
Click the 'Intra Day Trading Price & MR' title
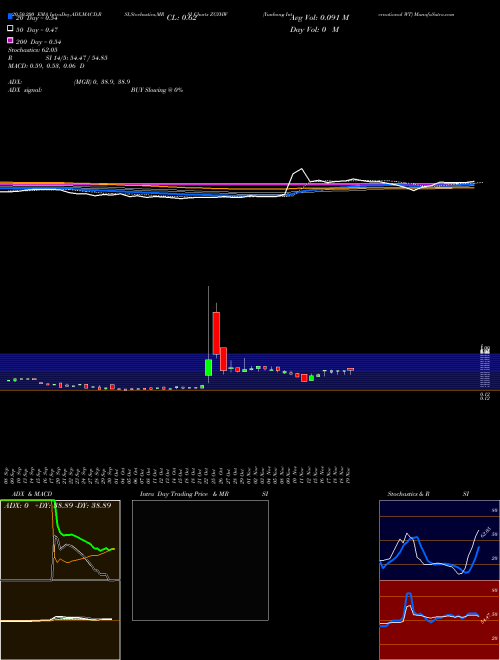184,494
